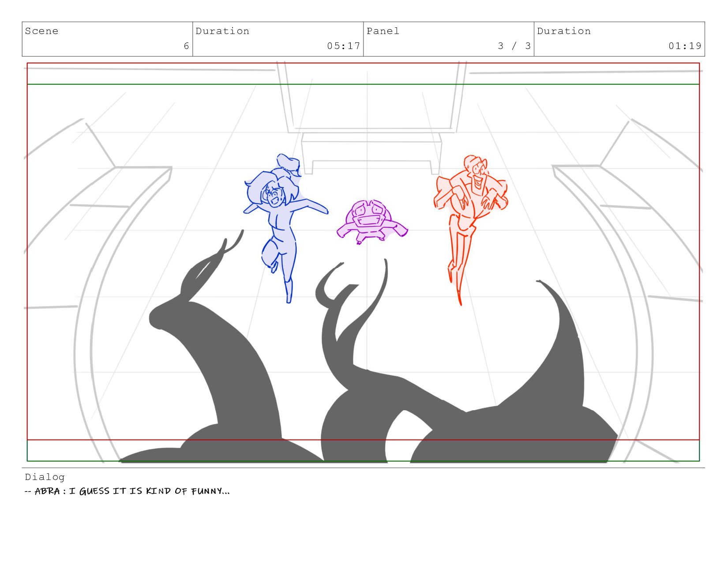Click the Scene label in header
728x563 pixels.
41,31
